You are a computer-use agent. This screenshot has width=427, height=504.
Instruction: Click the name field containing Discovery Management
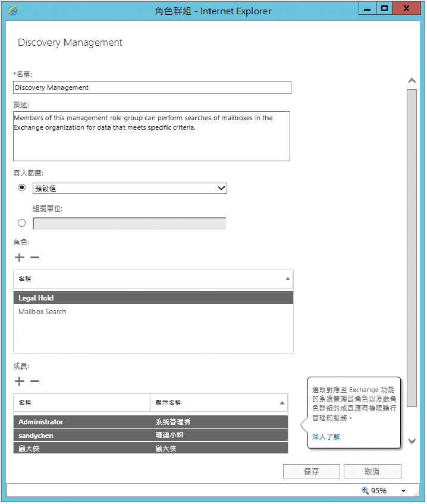coord(152,87)
